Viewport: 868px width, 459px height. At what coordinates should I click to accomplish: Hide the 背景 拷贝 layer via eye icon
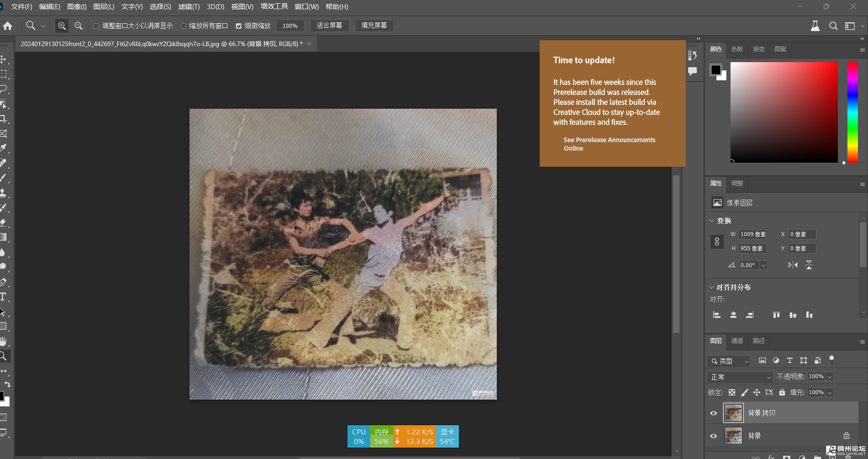point(714,413)
